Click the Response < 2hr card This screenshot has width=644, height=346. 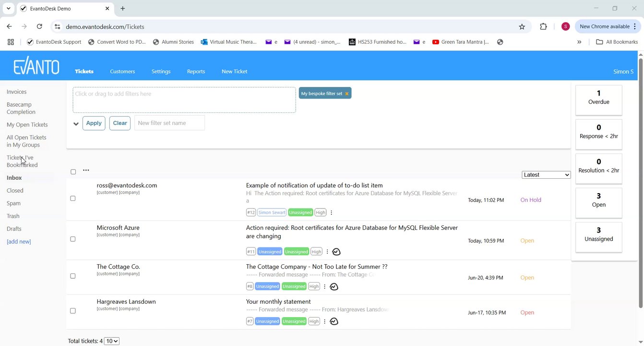coord(598,135)
